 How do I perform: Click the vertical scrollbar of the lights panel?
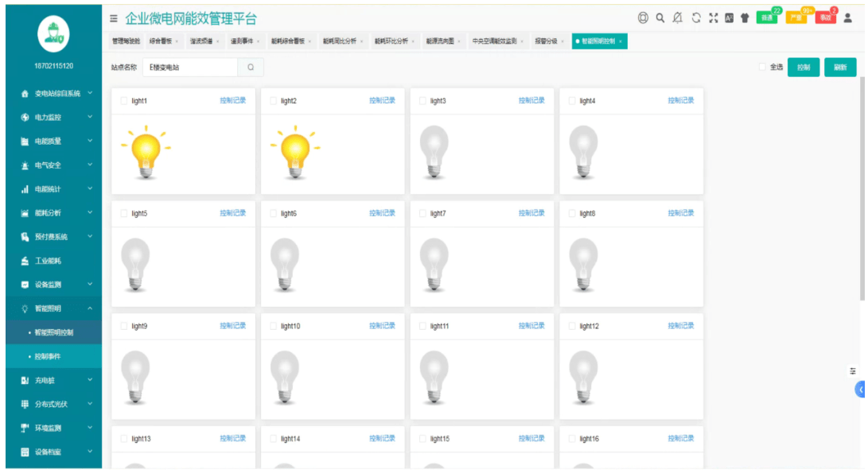(x=862, y=188)
